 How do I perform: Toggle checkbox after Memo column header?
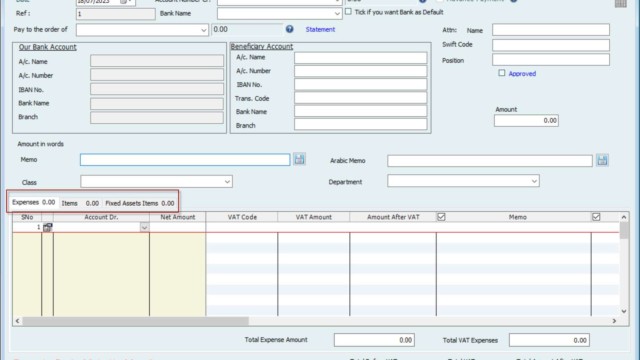tap(596, 217)
